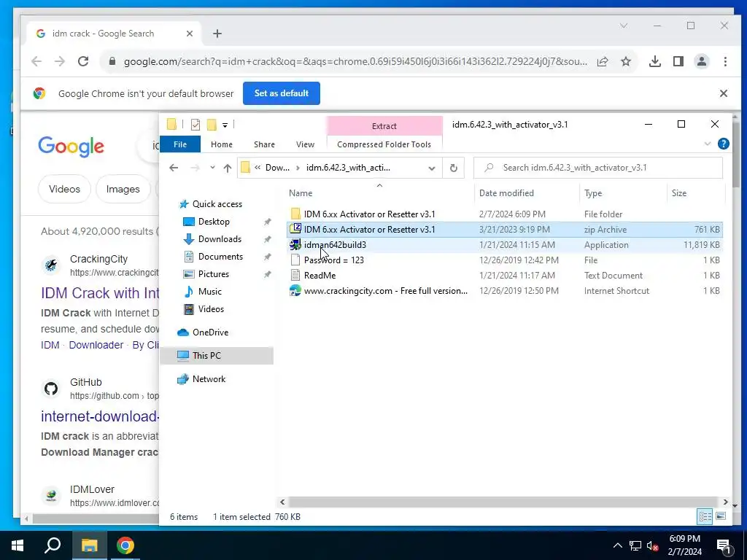Click the Explorer horizontal scrollbar

click(x=503, y=502)
